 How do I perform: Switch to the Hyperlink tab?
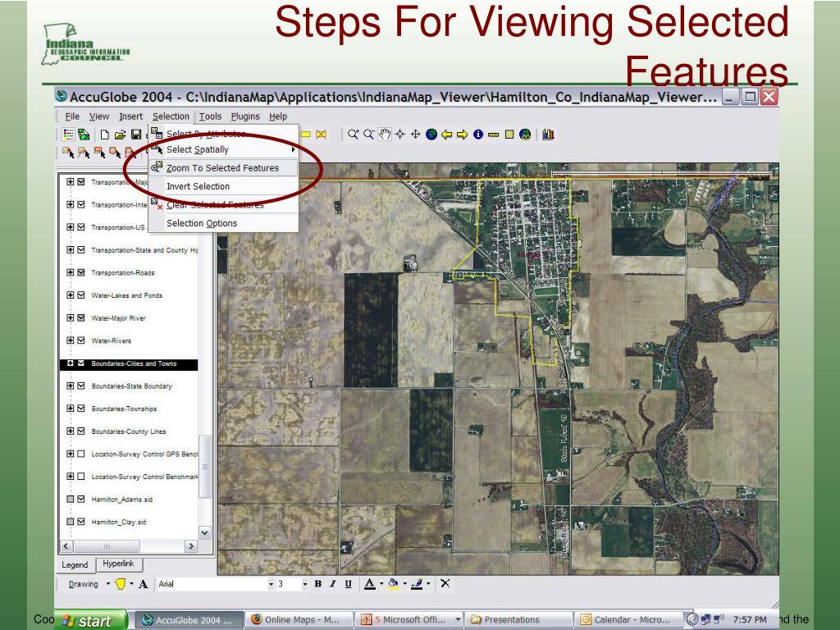(118, 564)
